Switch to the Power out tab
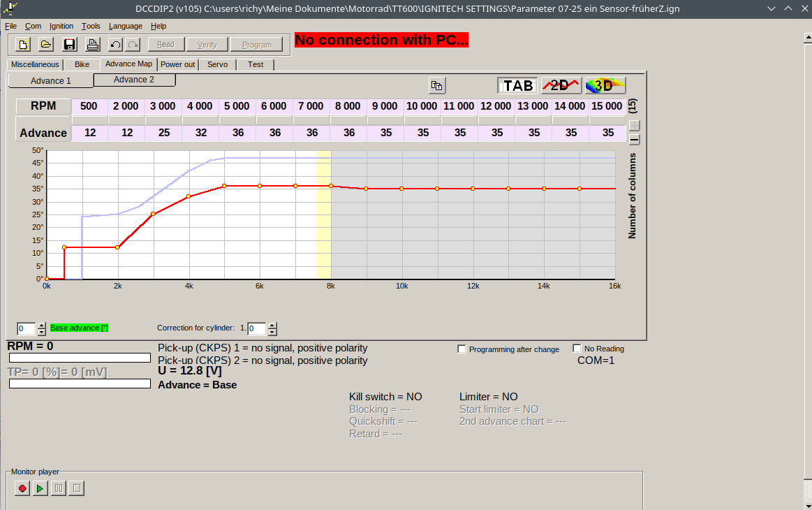 coord(178,64)
